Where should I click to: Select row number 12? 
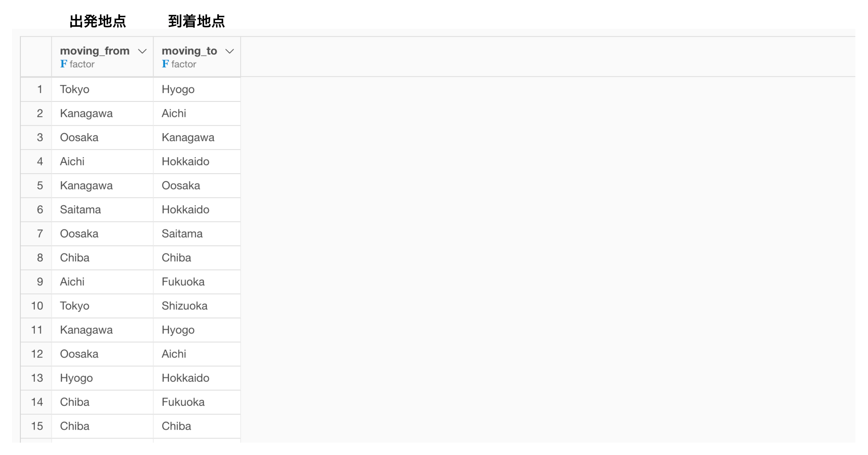pos(36,354)
